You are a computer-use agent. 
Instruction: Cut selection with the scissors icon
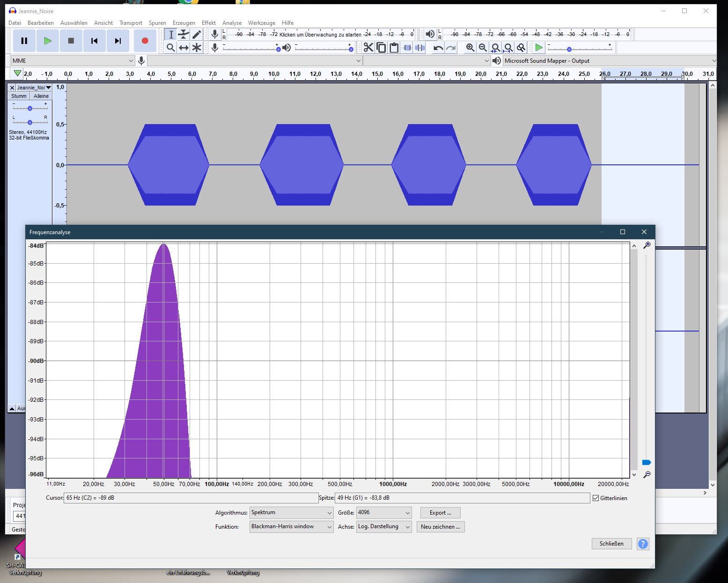pos(368,47)
